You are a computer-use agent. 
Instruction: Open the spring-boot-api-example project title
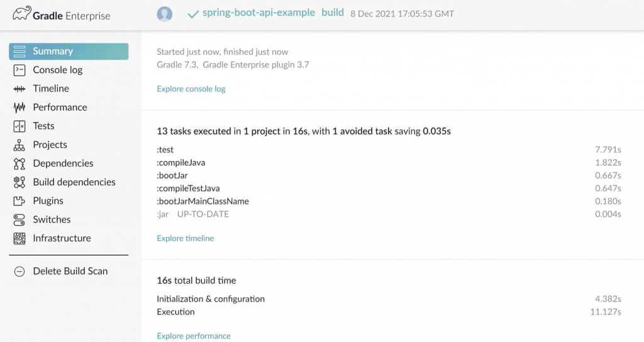click(x=258, y=13)
